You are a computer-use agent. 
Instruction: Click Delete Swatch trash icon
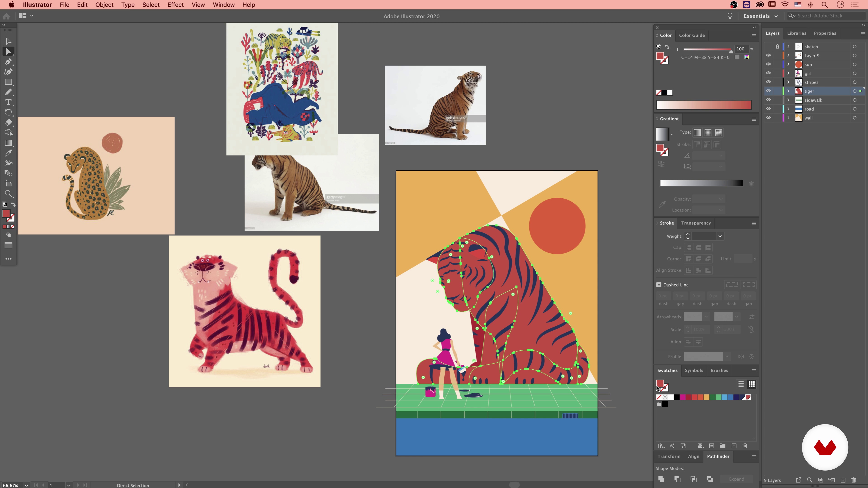pos(745,446)
